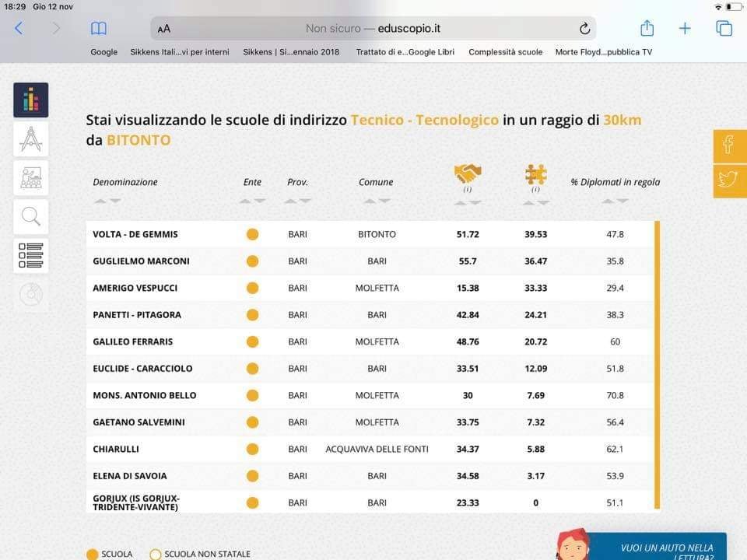
Task: Open MONS. ANTONIO BELLO school row
Action: 370,395
